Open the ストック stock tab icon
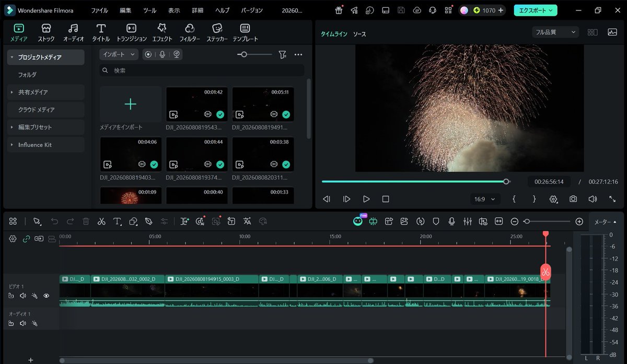The width and height of the screenshot is (627, 364). 46,32
